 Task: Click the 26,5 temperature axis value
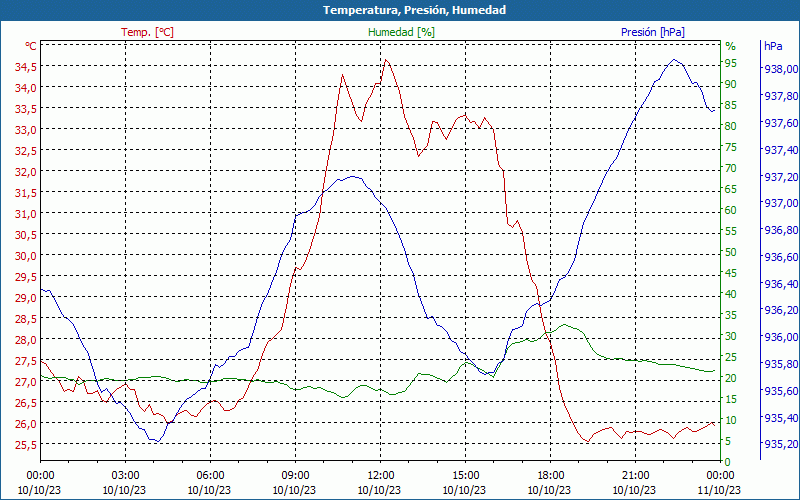(24, 403)
